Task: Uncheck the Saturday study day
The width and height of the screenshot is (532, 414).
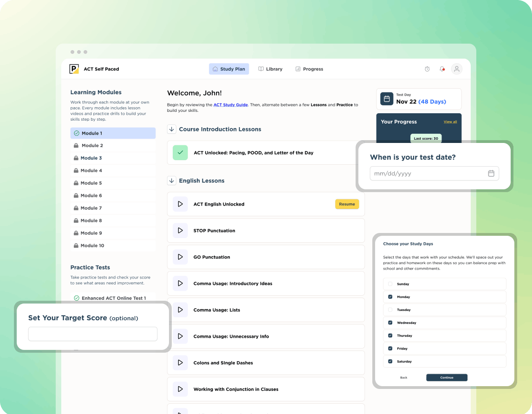Action: (x=390, y=361)
